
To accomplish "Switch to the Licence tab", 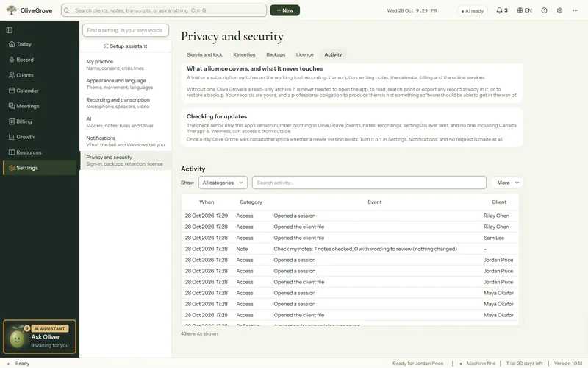I will tap(304, 54).
